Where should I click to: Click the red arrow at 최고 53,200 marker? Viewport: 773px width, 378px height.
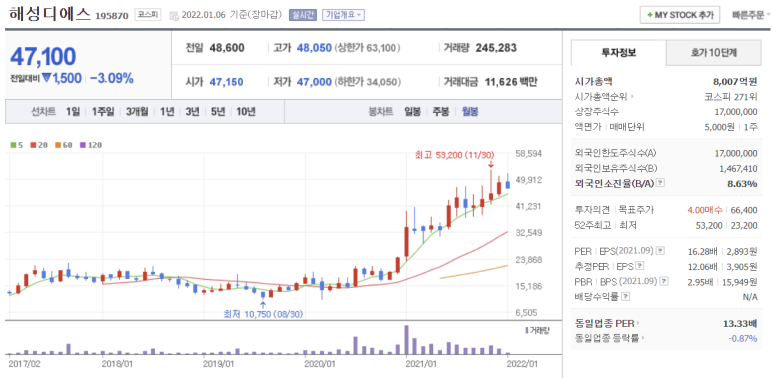[491, 165]
